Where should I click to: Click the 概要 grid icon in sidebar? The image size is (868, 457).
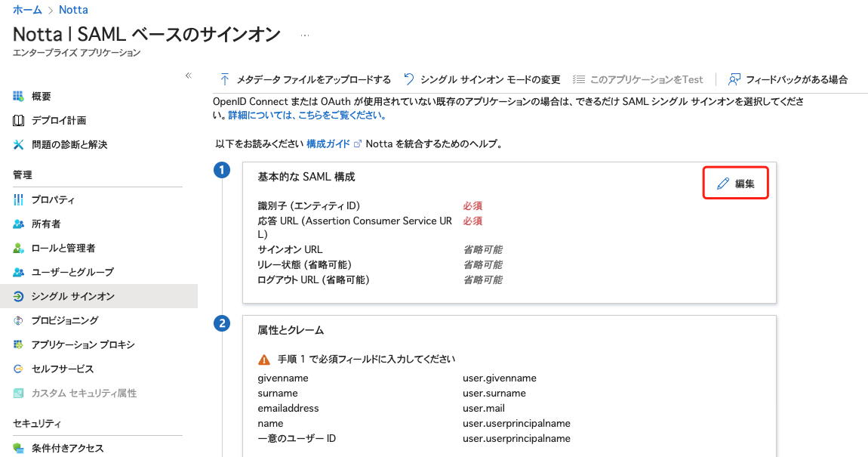[x=18, y=97]
